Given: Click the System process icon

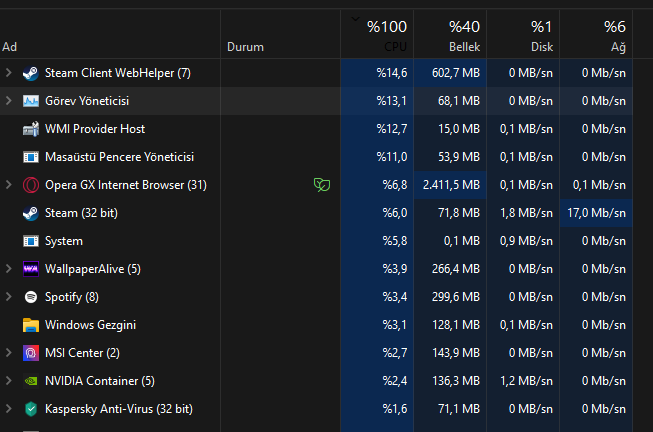Looking at the screenshot, I should [x=31, y=241].
